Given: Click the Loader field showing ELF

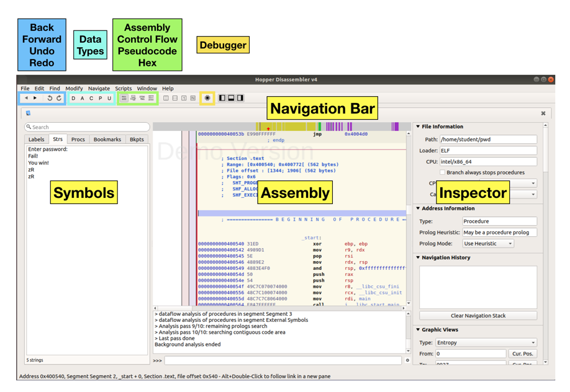Looking at the screenshot, I should 488,150.
